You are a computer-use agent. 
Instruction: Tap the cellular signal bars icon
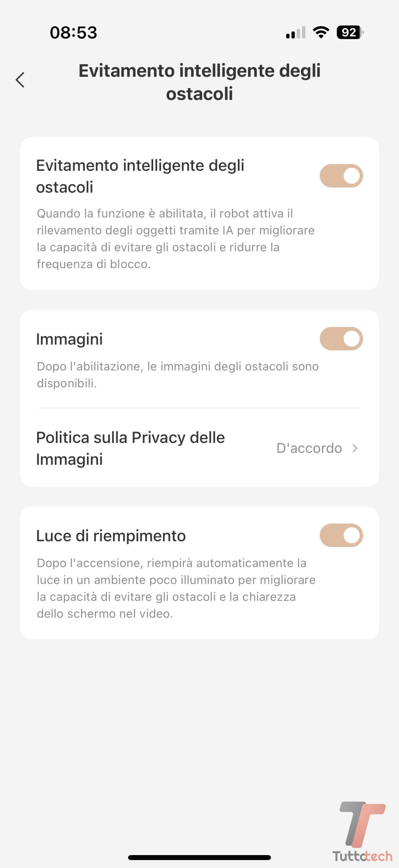(296, 33)
